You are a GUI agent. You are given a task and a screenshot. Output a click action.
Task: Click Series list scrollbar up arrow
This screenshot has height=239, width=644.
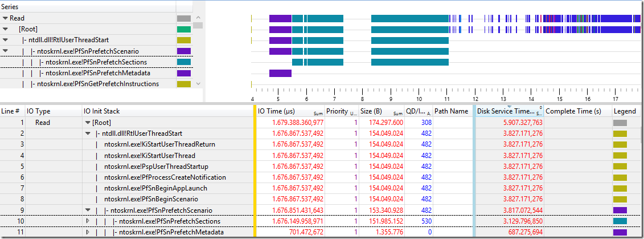198,18
